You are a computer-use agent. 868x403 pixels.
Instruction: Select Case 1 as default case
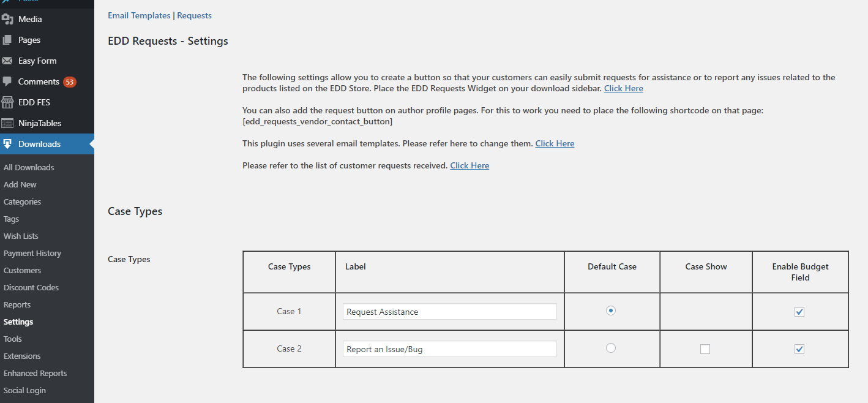(611, 311)
